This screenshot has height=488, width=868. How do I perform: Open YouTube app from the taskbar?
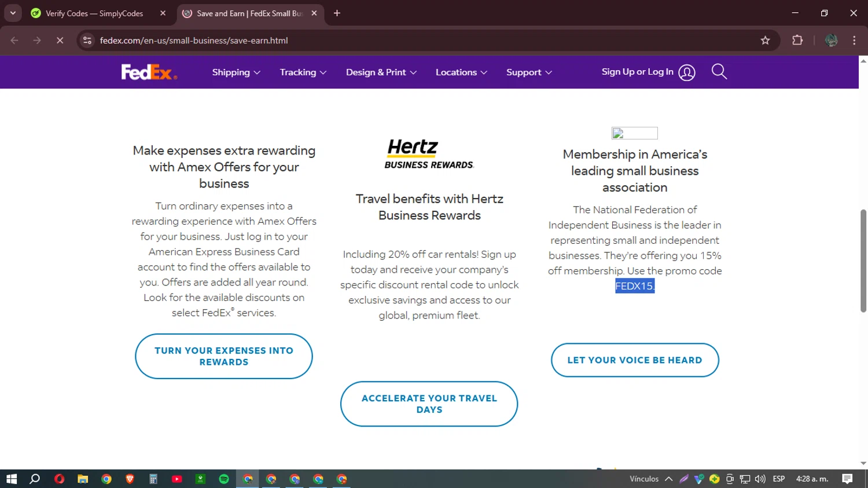coord(176,479)
